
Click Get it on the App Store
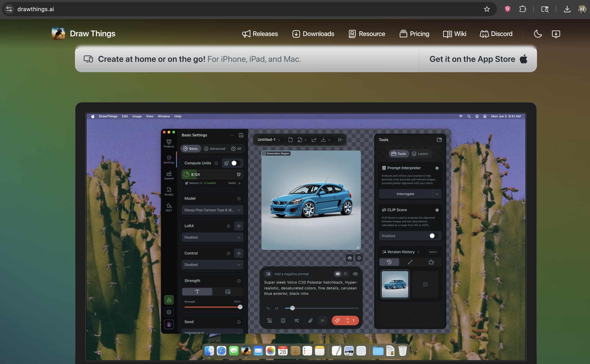(478, 59)
